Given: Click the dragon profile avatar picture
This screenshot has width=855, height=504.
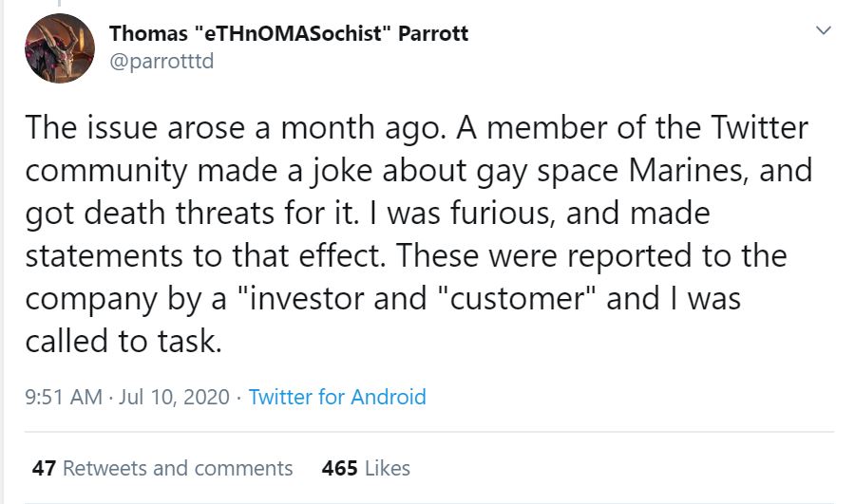Looking at the screenshot, I should [59, 48].
